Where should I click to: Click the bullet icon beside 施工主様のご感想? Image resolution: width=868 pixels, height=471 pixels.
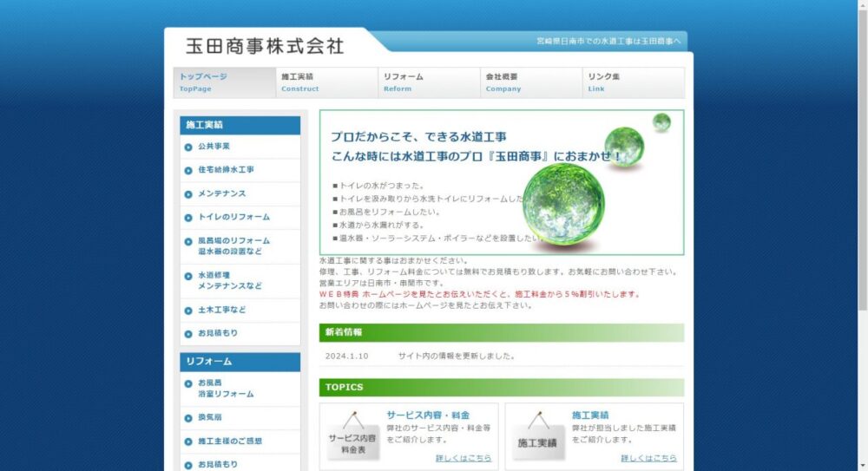[188, 442]
